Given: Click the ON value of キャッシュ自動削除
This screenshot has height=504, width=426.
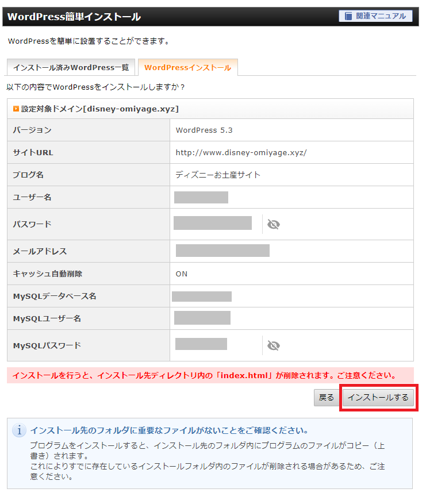Looking at the screenshot, I should click(181, 274).
